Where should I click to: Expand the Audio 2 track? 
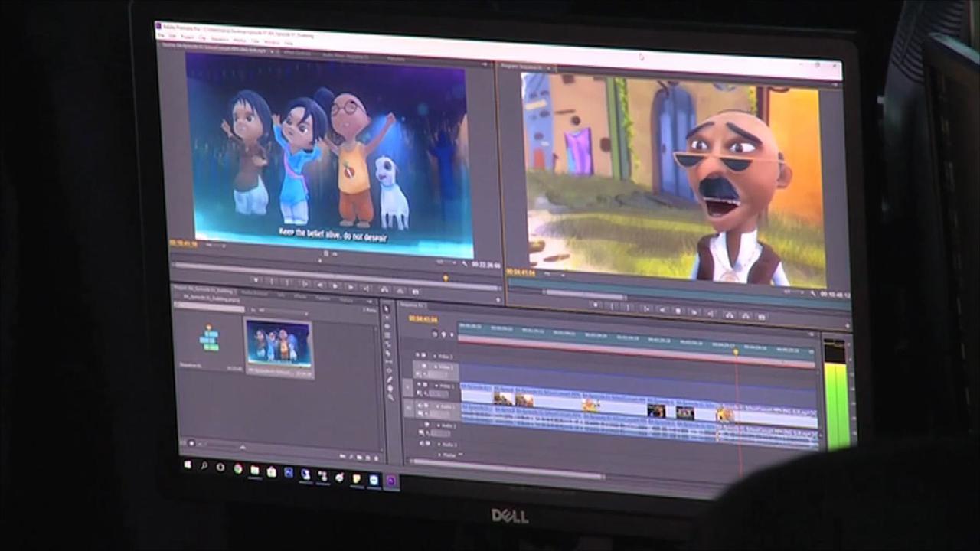coord(438,425)
